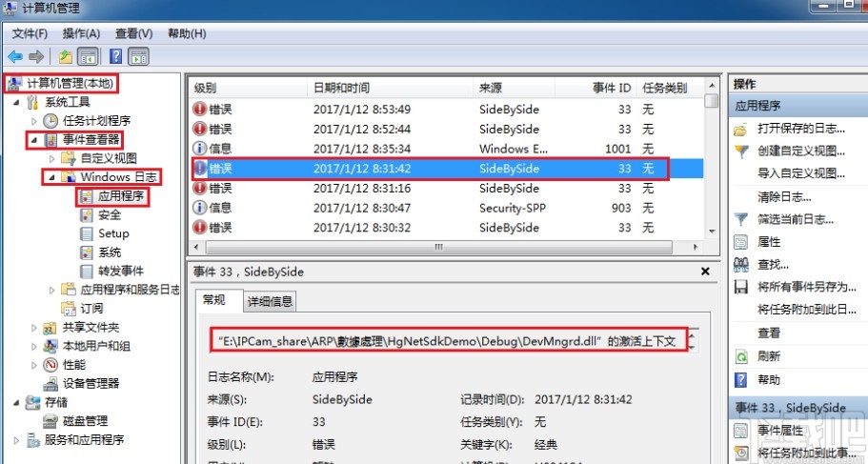Click event list vertical scrollbar down arrow
This screenshot has height=464, width=868.
[x=712, y=232]
